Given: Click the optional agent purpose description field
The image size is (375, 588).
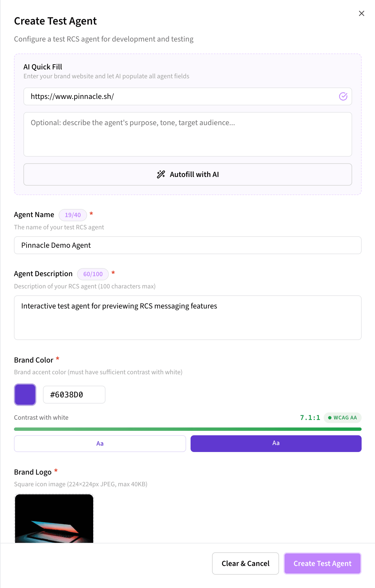Looking at the screenshot, I should (x=187, y=134).
